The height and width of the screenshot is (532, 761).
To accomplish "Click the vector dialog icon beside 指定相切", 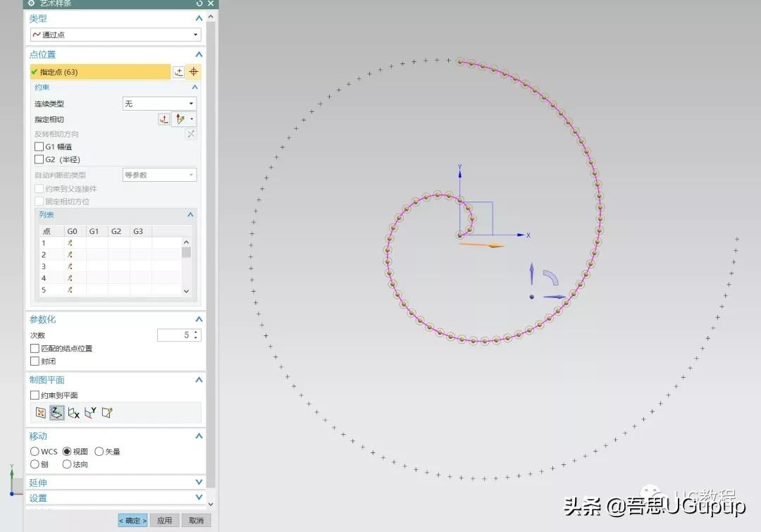I will 164,120.
